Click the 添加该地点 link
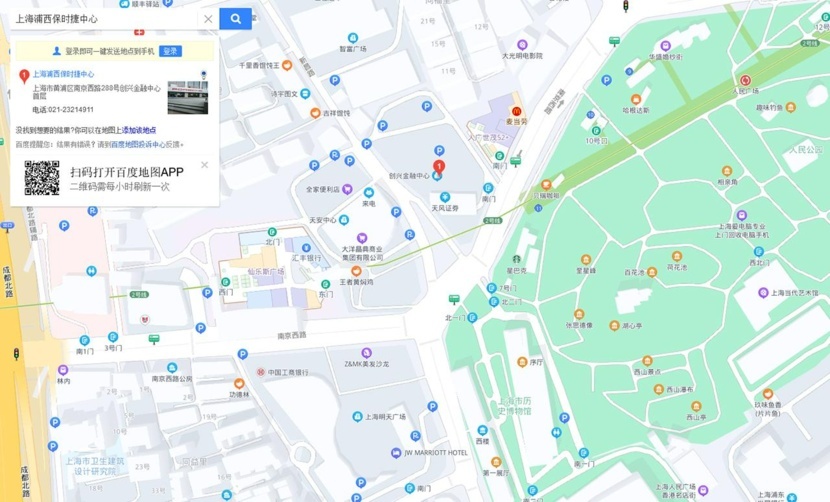 (x=139, y=130)
